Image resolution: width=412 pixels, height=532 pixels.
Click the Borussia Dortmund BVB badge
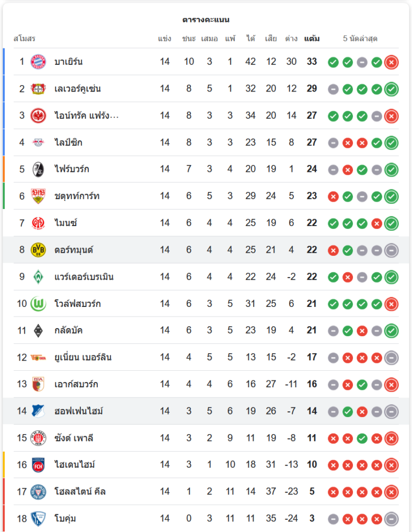[x=38, y=250]
